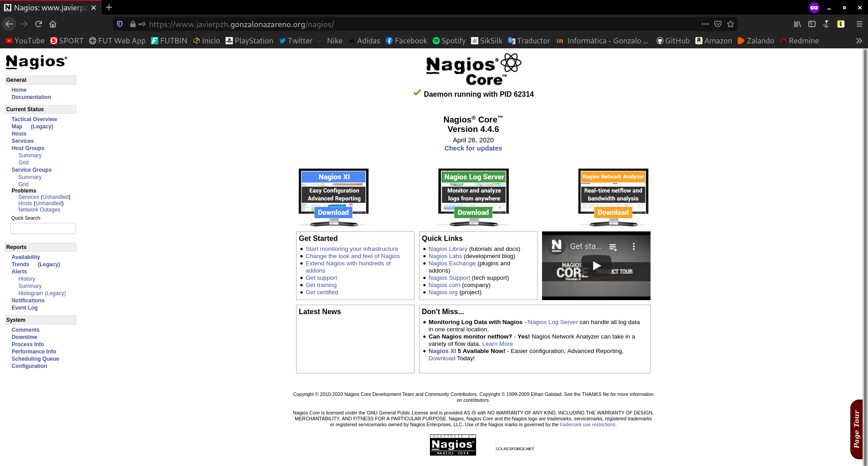Click Check for updates link
The height and width of the screenshot is (466, 868).
click(x=473, y=148)
